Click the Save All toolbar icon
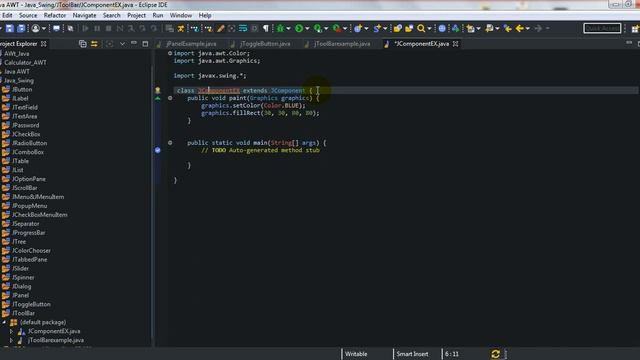 (x=21, y=28)
